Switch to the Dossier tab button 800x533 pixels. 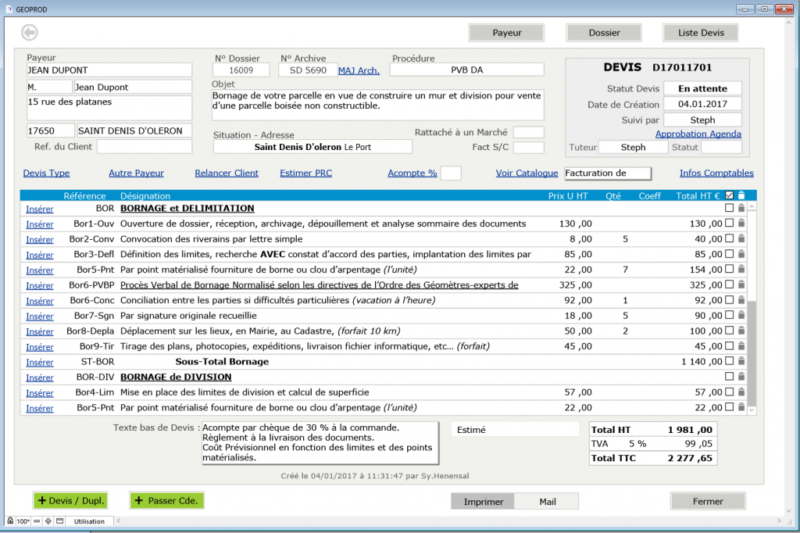pos(603,33)
